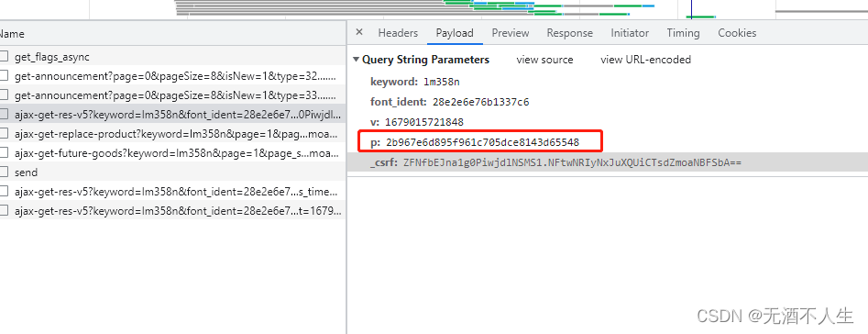Open the Response tab

(569, 33)
